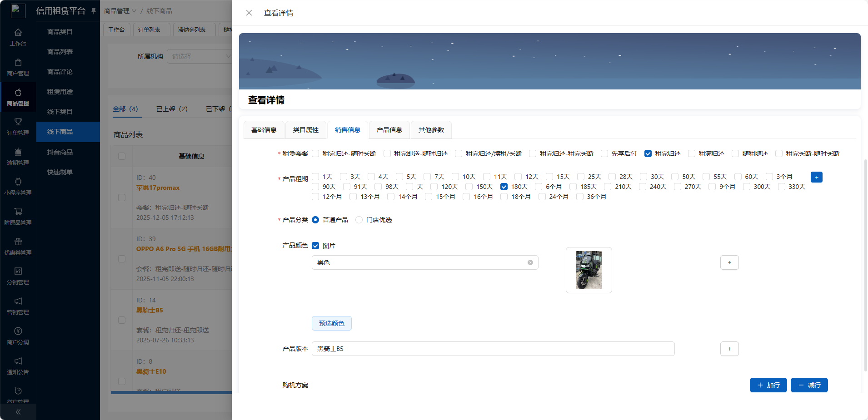Click the home 工作台 icon in sidebar
Viewport: 868px width, 420px height.
[18, 33]
